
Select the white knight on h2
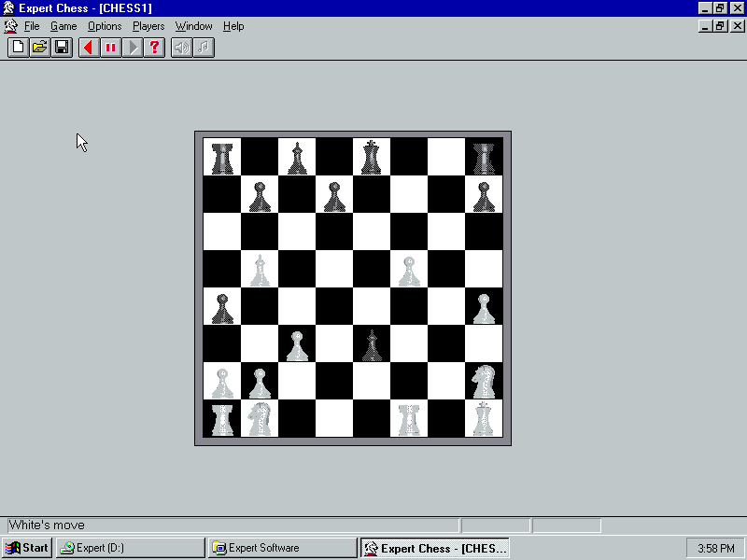(484, 382)
